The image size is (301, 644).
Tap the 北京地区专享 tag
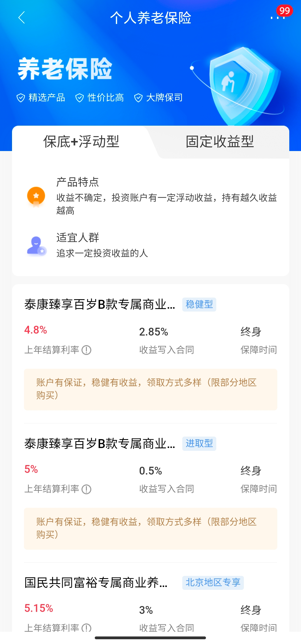click(213, 583)
